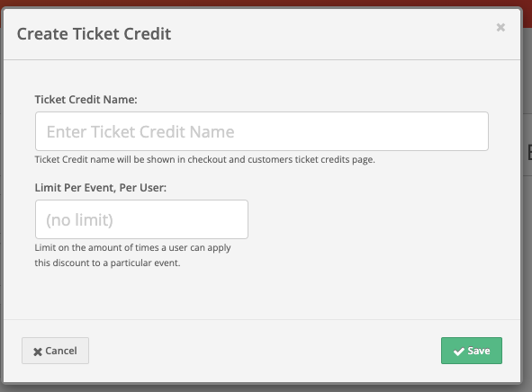Click the dimmed page strip right of dialog

527,237
